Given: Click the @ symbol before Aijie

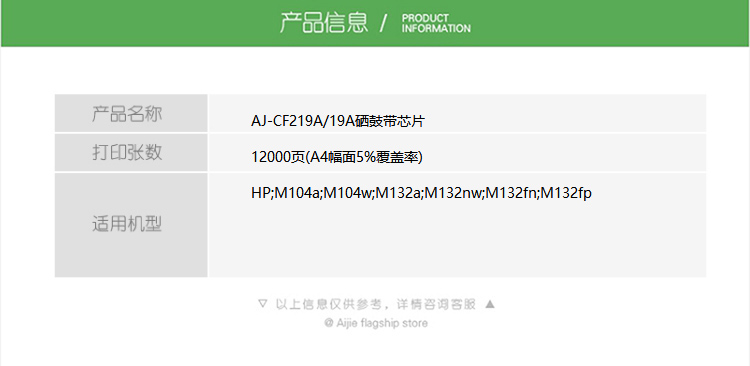Looking at the screenshot, I should (x=329, y=323).
